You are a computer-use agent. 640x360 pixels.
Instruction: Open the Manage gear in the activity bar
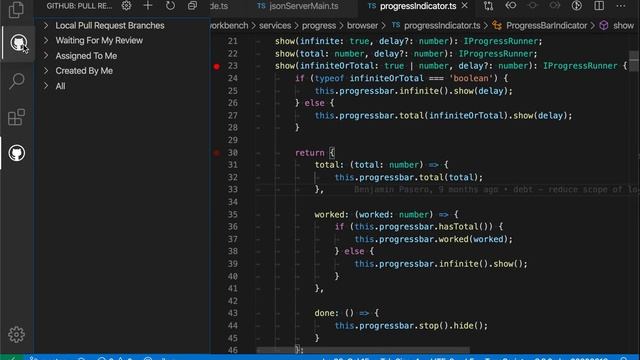tap(16, 334)
